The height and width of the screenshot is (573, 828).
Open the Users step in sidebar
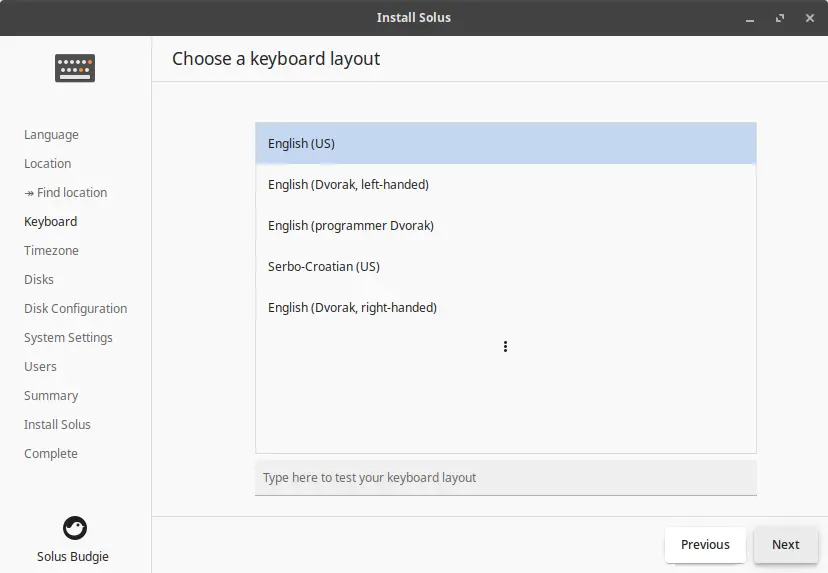pyautogui.click(x=40, y=367)
